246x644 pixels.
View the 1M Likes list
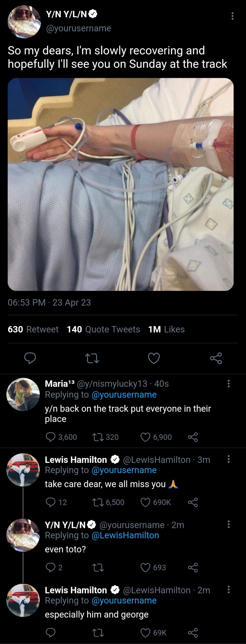point(166,329)
